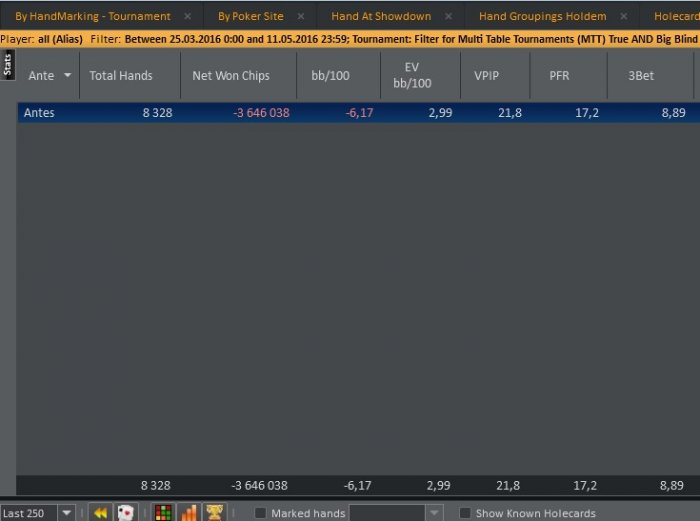Screen dimensions: 700x521
Task: Select the Antes row
Action: 358,113
